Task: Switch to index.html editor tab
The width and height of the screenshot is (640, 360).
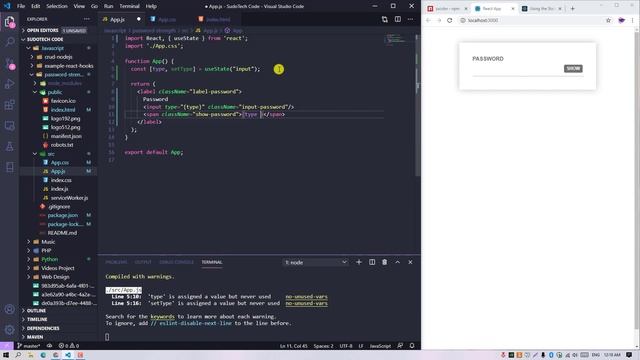Action: pyautogui.click(x=218, y=19)
